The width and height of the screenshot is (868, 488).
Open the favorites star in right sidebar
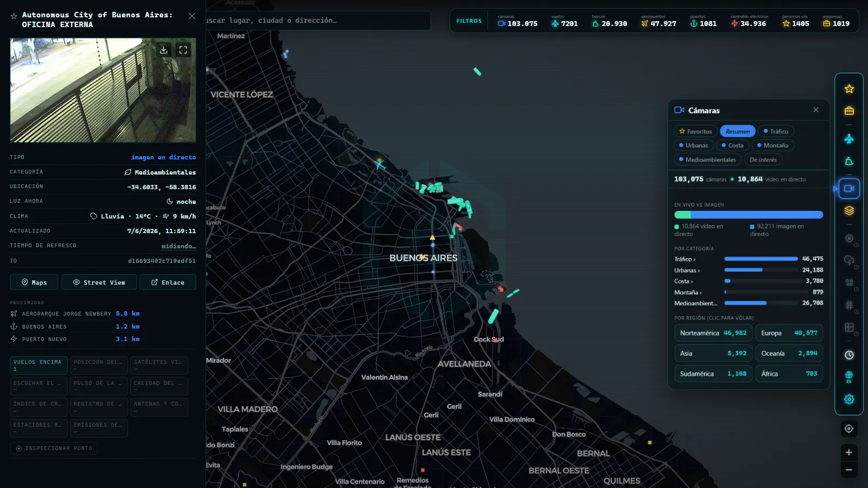(849, 89)
